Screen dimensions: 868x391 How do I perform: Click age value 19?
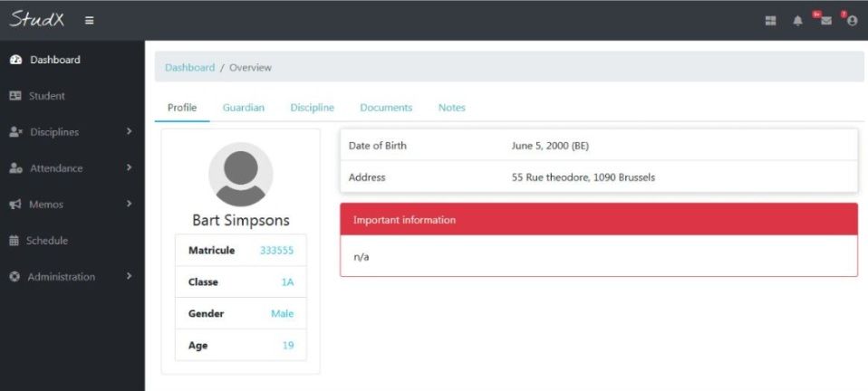click(x=288, y=345)
